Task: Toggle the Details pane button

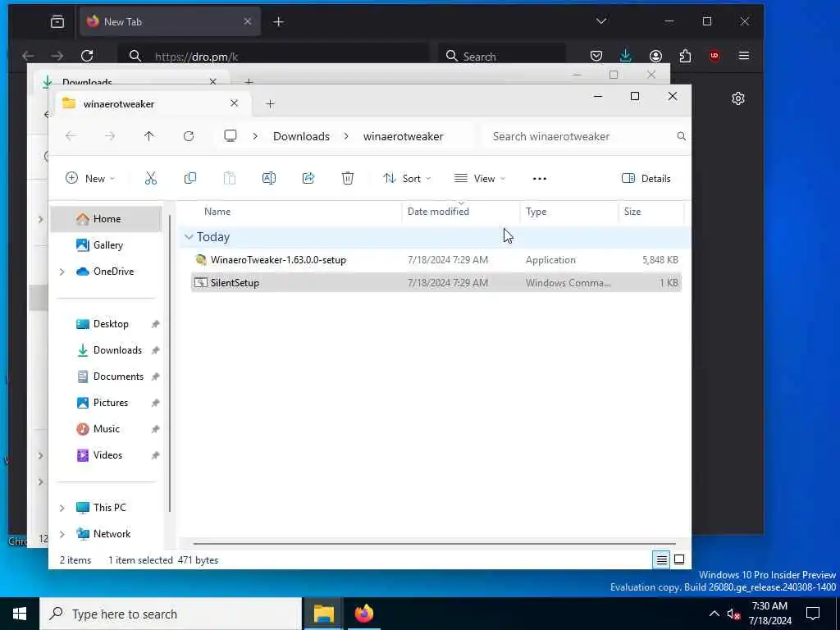Action: click(x=646, y=178)
